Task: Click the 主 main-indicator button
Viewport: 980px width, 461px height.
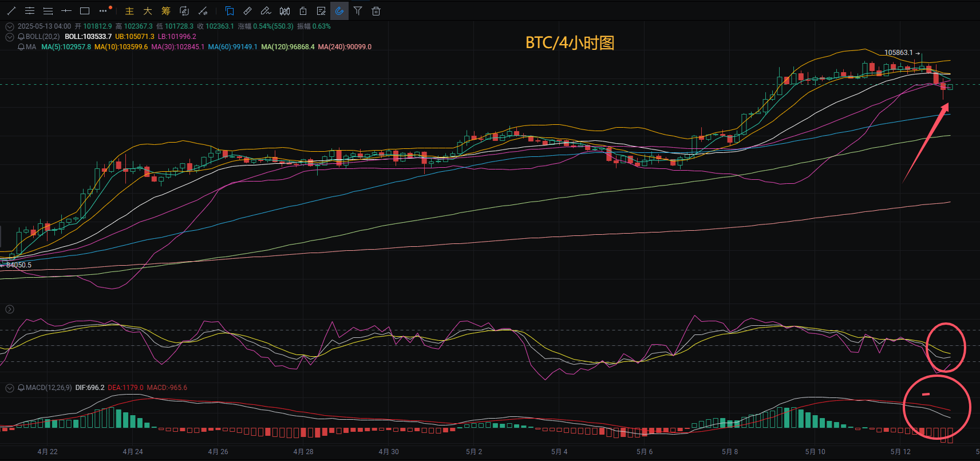Action: 129,11
